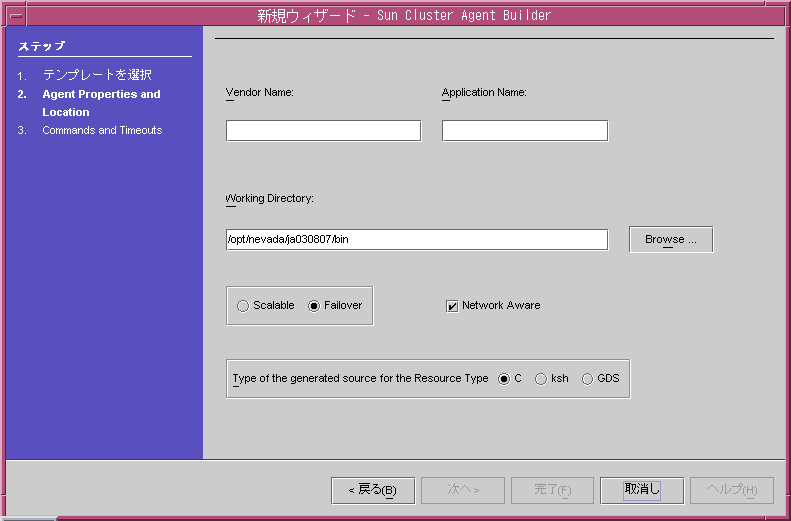Click the ステップ heading in sidebar
The image size is (791, 521).
(41, 46)
